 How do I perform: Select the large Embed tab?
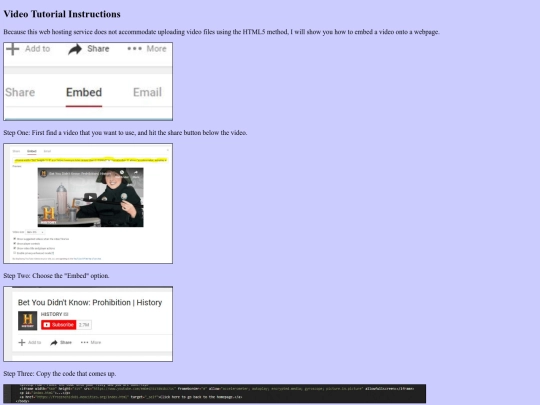[x=84, y=92]
